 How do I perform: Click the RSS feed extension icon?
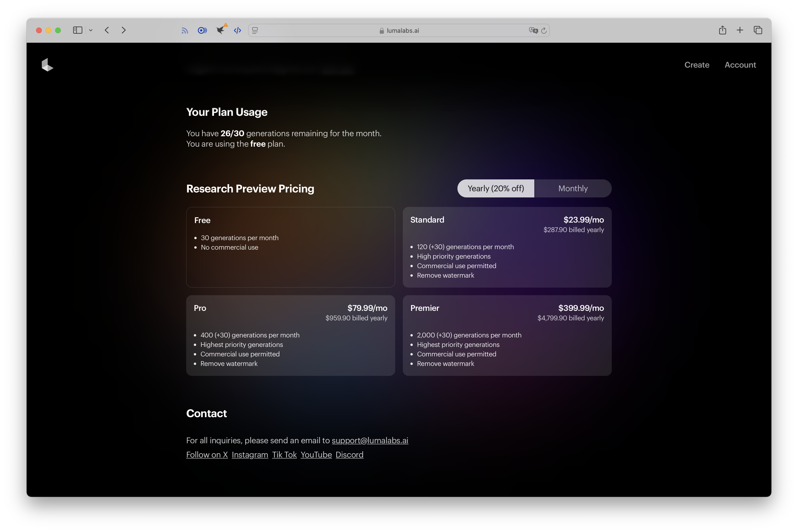(184, 31)
